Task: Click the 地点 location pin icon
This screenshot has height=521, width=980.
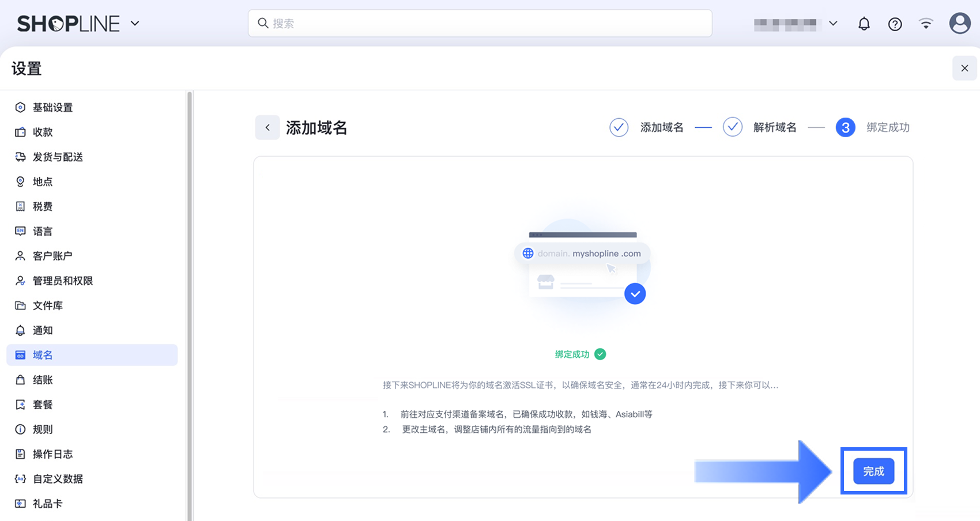Action: (x=20, y=182)
